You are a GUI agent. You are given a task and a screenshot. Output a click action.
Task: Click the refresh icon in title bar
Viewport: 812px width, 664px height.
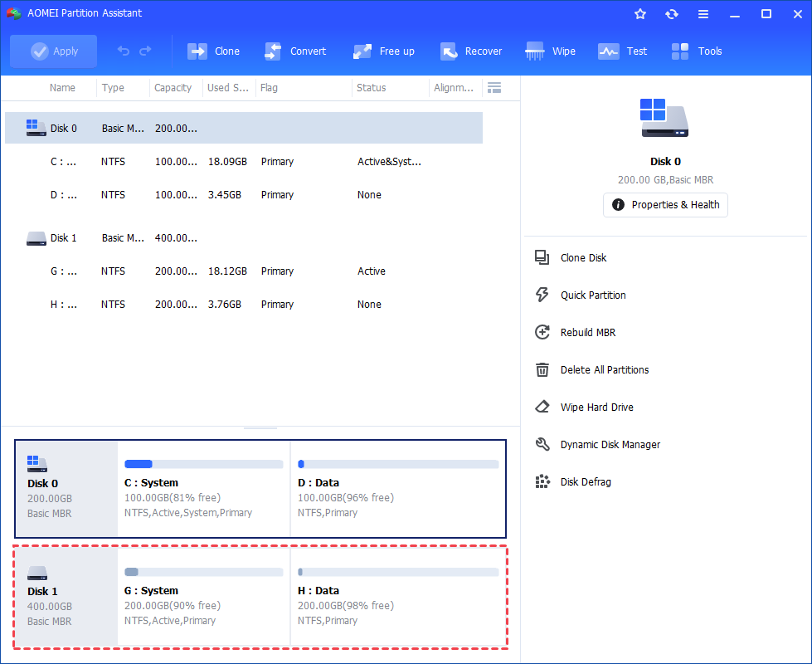672,14
